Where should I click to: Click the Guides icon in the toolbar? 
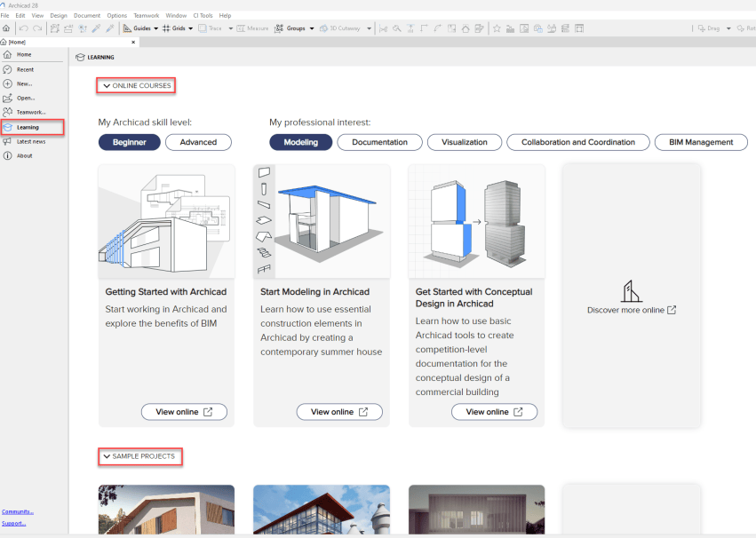tap(127, 28)
